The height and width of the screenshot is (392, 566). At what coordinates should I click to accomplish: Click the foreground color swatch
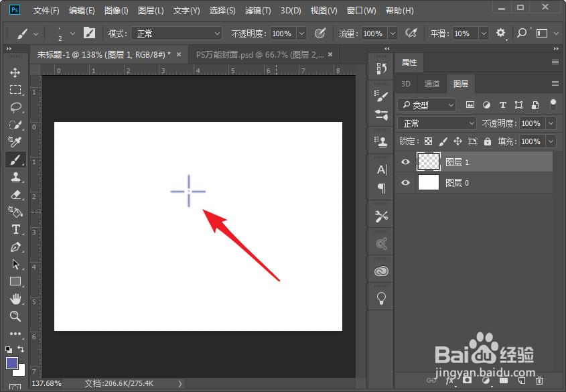12,363
